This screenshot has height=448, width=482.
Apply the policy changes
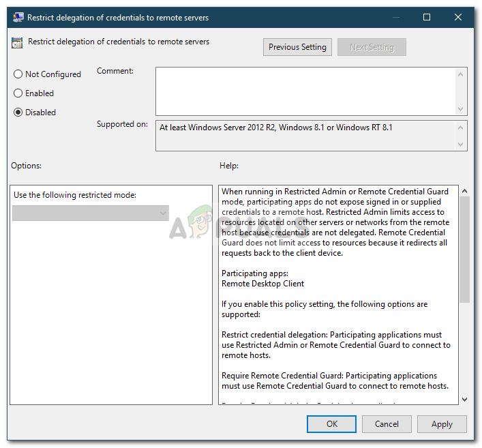(x=442, y=424)
